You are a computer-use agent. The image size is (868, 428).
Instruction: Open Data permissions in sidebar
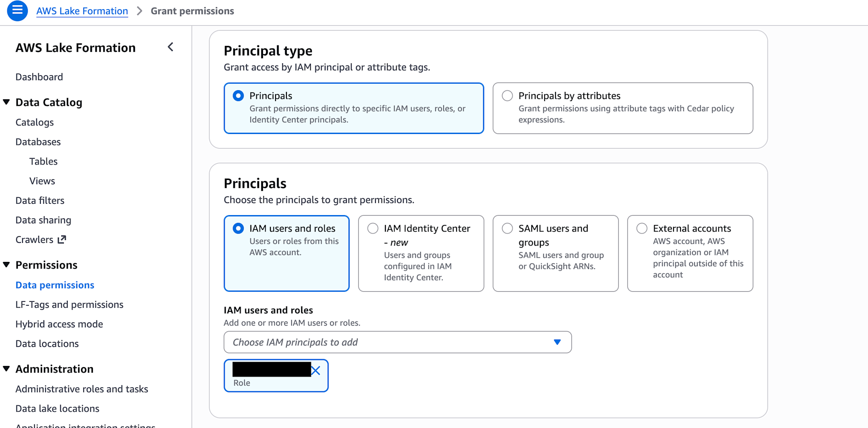[55, 285]
